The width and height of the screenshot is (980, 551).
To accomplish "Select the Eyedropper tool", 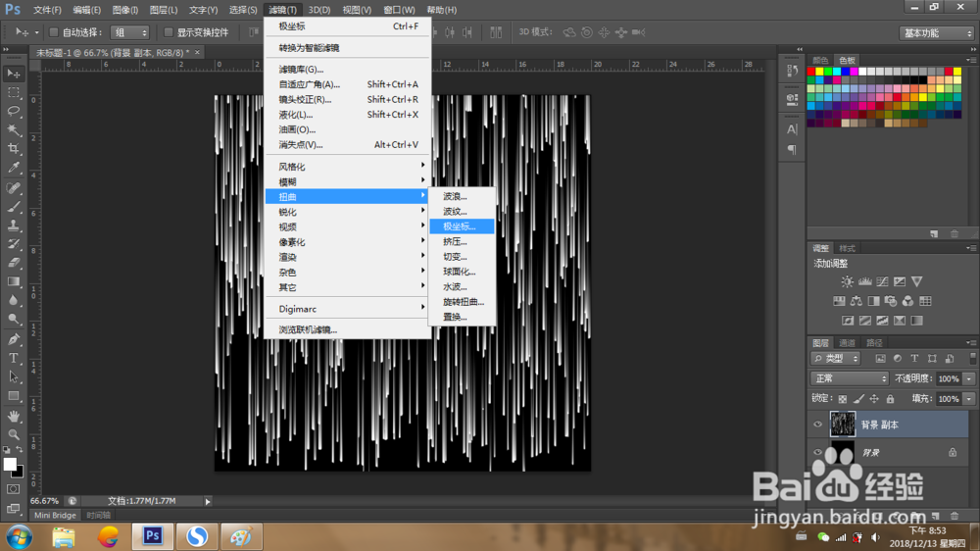I will point(13,168).
